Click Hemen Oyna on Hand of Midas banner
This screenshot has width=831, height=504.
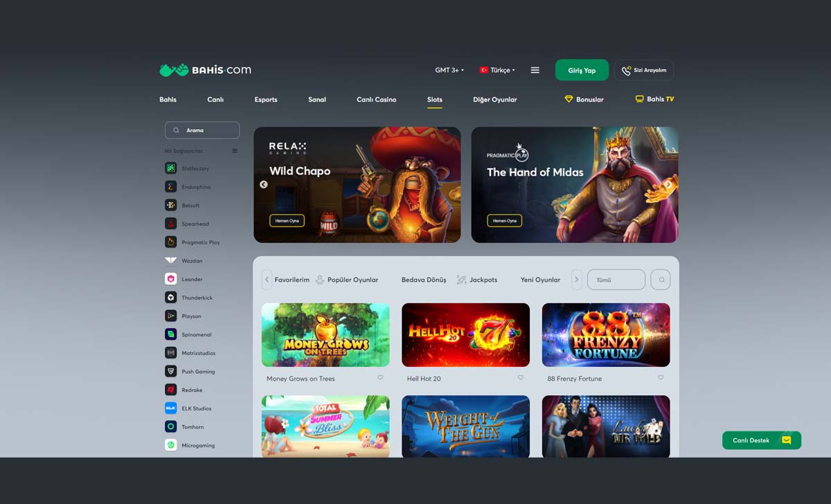(504, 221)
